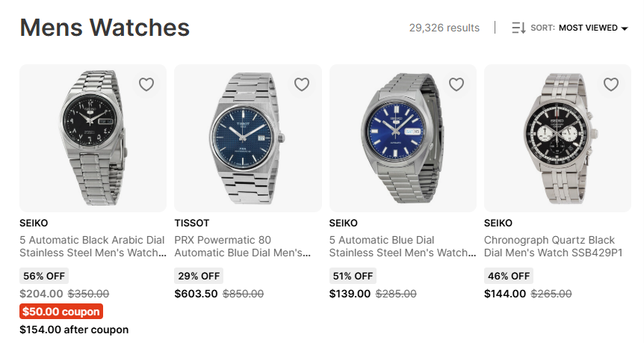
Task: Click the 56% OFF discount badge
Action: (43, 276)
